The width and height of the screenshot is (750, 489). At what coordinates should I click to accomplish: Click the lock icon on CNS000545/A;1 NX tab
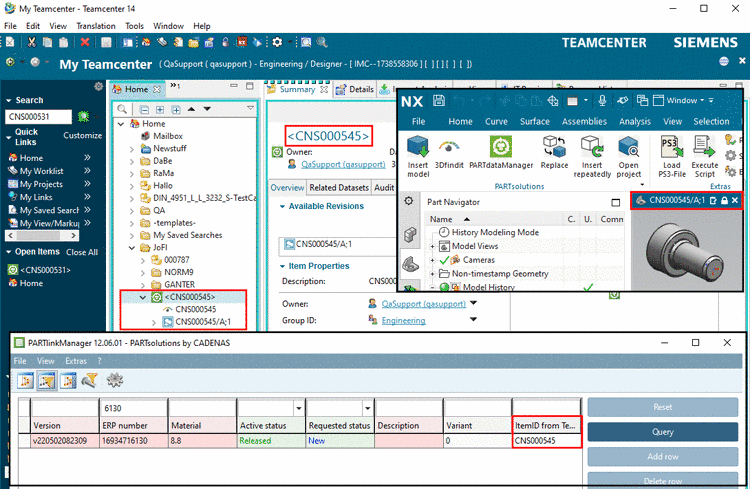pyautogui.click(x=724, y=200)
